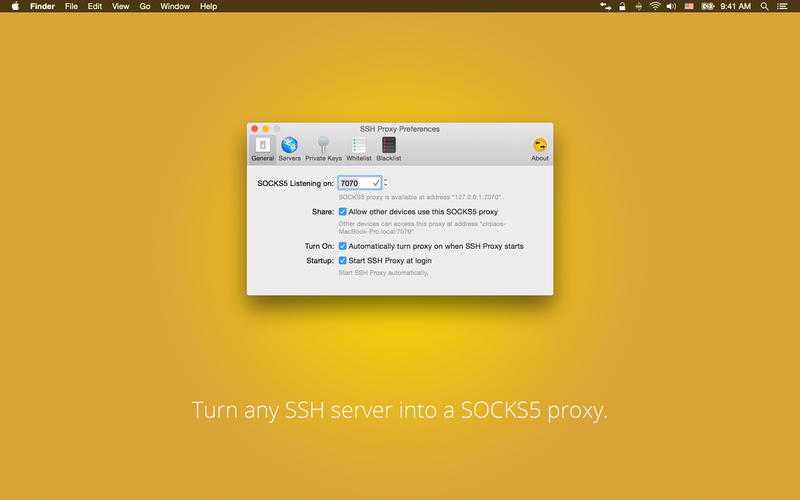
Task: Open the Edit menu
Action: (95, 6)
